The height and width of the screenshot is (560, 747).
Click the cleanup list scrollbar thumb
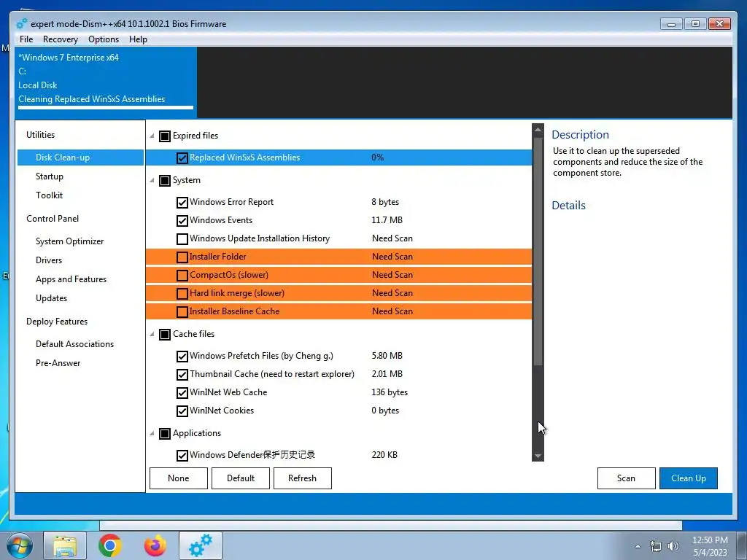coord(538,251)
